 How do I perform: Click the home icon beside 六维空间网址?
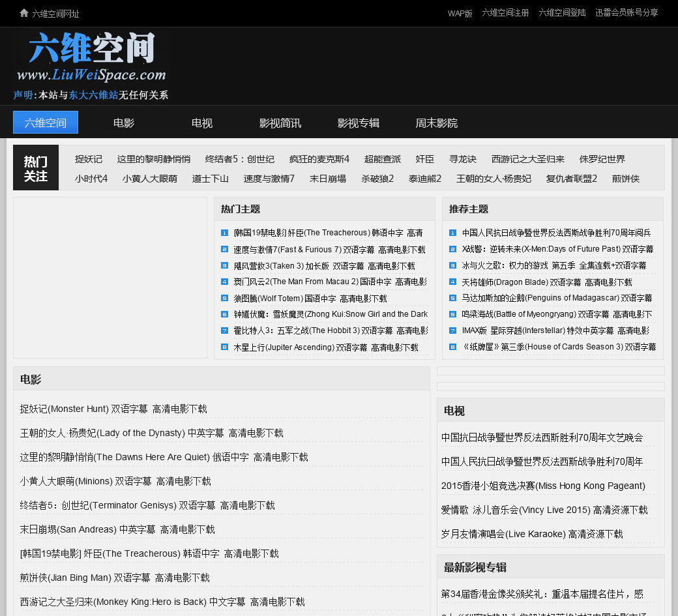24,13
